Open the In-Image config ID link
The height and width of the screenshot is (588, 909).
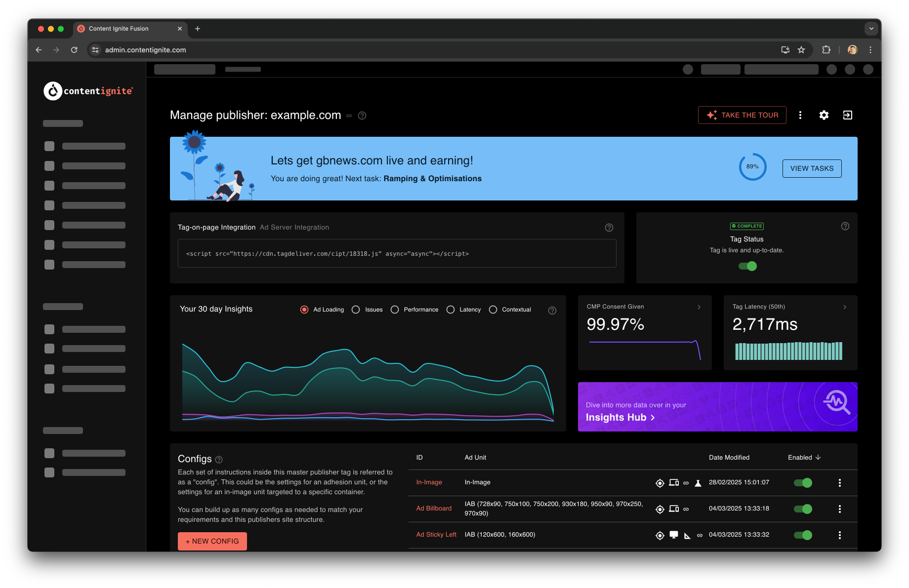pos(429,482)
